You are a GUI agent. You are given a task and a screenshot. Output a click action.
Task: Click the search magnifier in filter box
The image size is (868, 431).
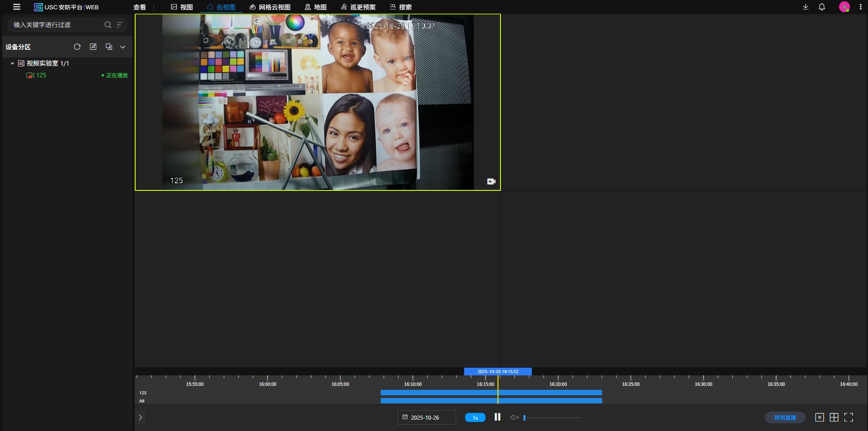point(108,25)
